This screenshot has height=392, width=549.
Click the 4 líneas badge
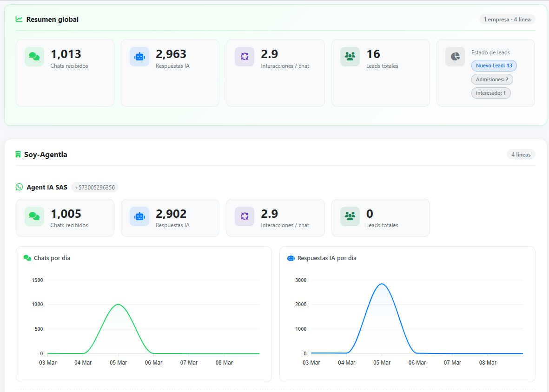(x=521, y=155)
